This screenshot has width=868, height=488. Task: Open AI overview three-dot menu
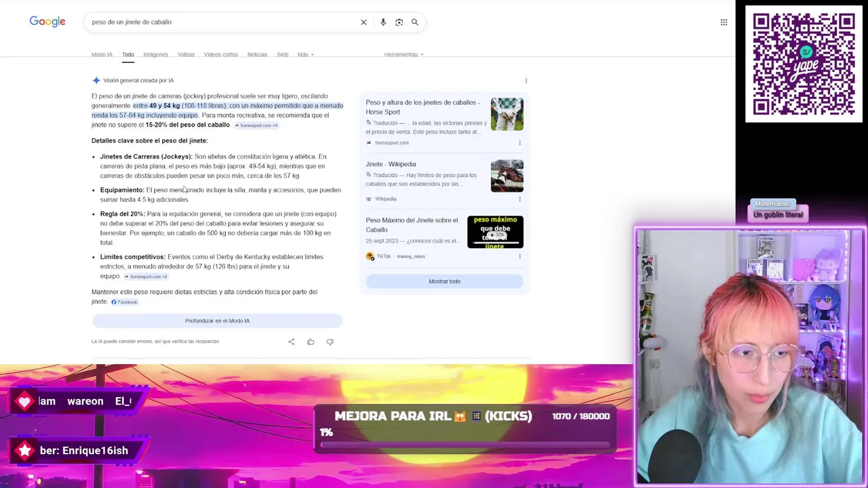tap(526, 81)
